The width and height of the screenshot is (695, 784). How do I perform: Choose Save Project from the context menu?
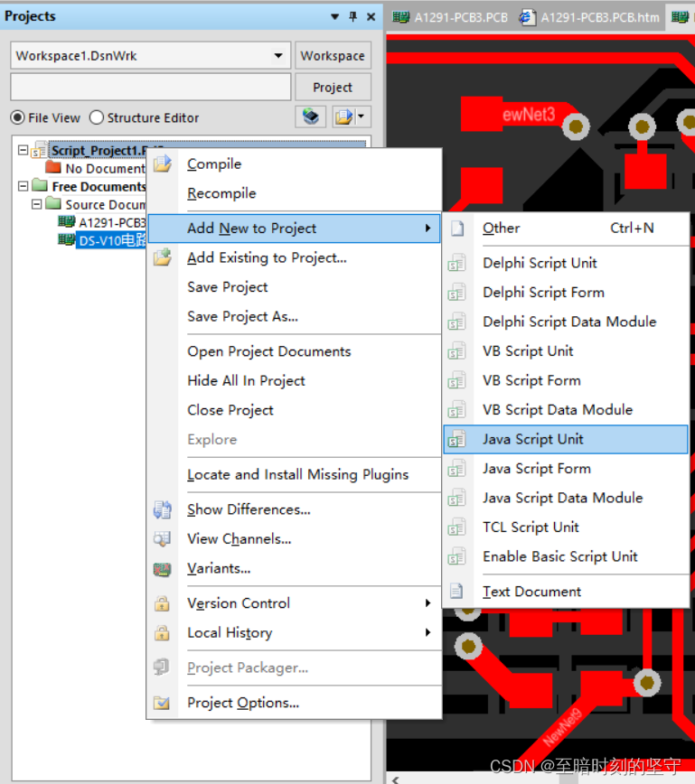[x=296, y=287]
